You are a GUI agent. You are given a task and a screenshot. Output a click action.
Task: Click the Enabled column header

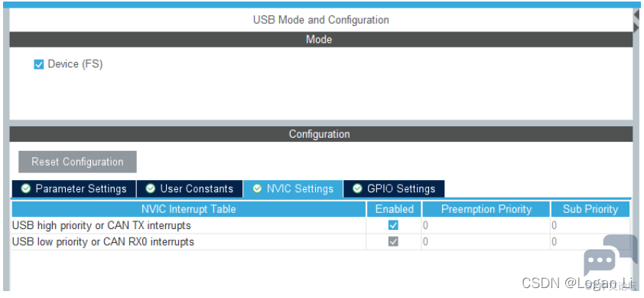click(395, 209)
